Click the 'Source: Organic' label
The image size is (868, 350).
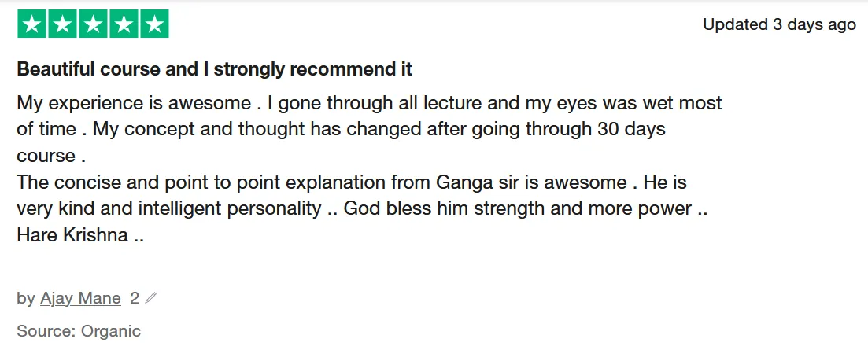pyautogui.click(x=79, y=331)
